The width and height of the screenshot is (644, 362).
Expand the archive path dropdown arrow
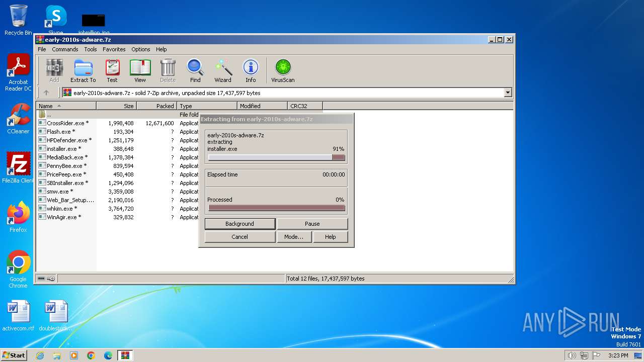508,93
